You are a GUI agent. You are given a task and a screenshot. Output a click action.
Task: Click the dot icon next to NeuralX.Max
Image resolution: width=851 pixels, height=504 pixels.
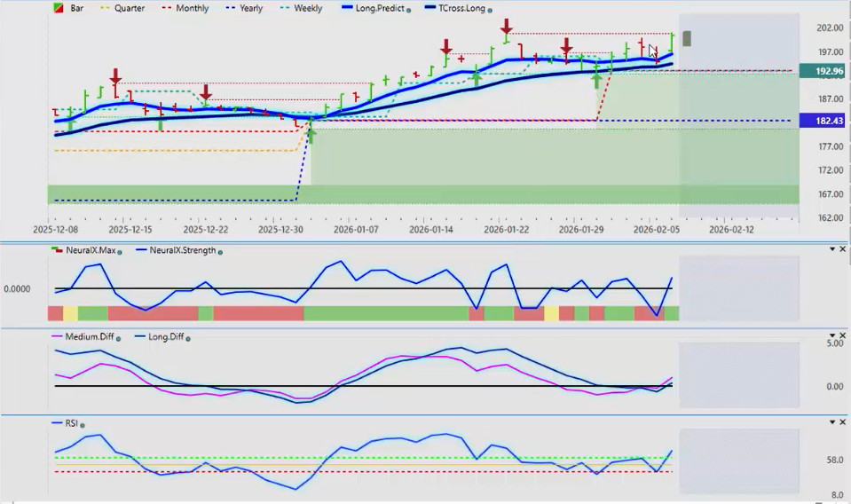pos(119,251)
